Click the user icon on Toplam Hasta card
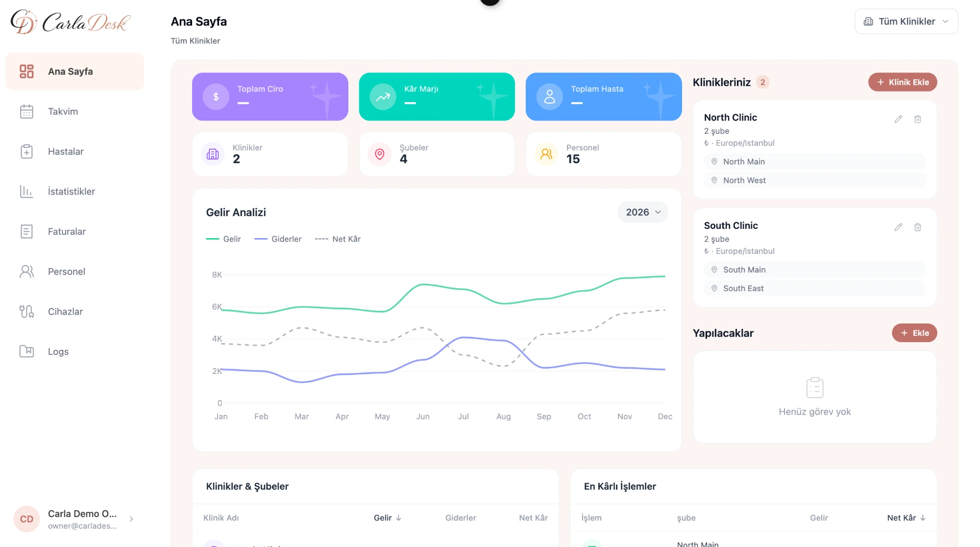 (550, 97)
